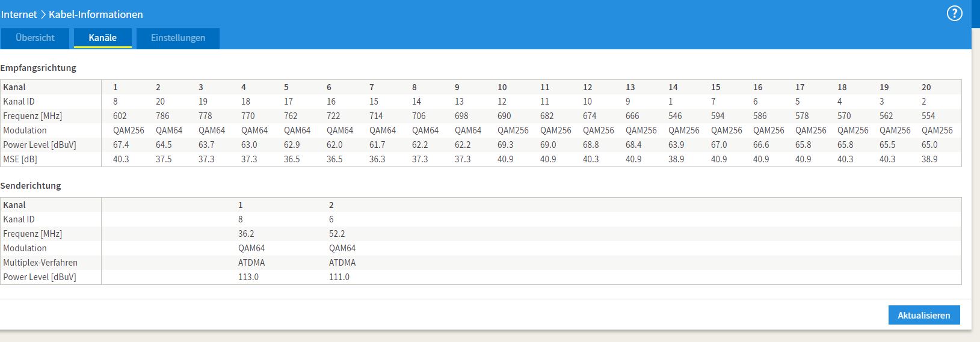The image size is (980, 342).
Task: Select the Empfangsrichtung section heading
Action: pos(39,68)
